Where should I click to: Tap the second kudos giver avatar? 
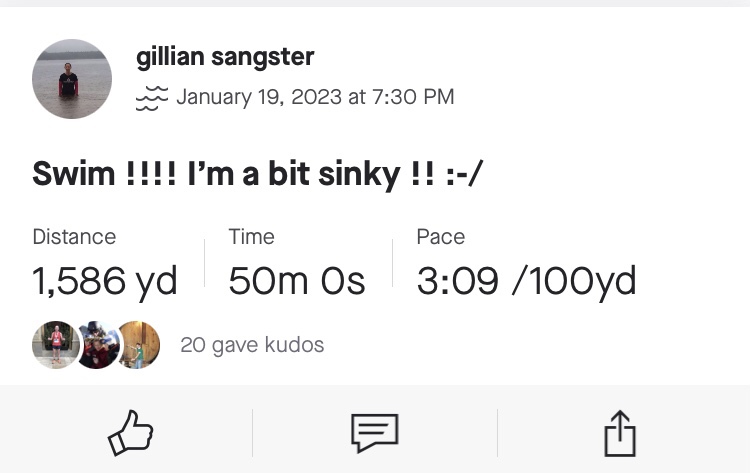[97, 345]
